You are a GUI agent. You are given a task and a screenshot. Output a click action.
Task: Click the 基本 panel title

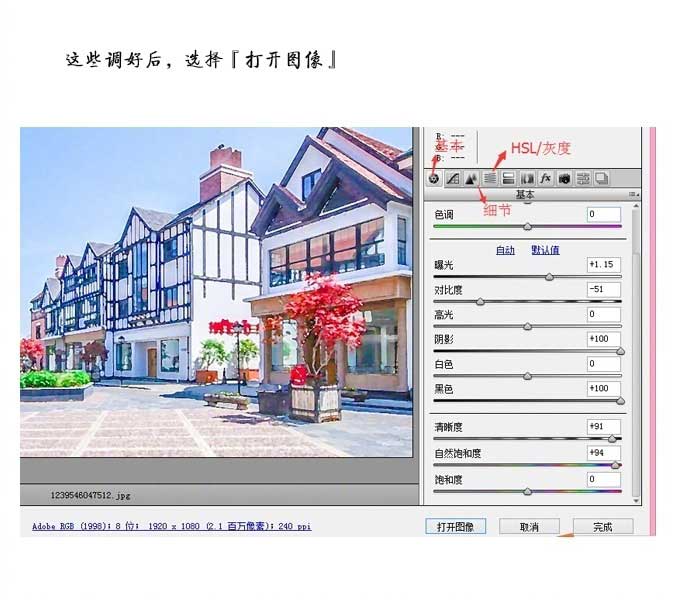click(525, 195)
